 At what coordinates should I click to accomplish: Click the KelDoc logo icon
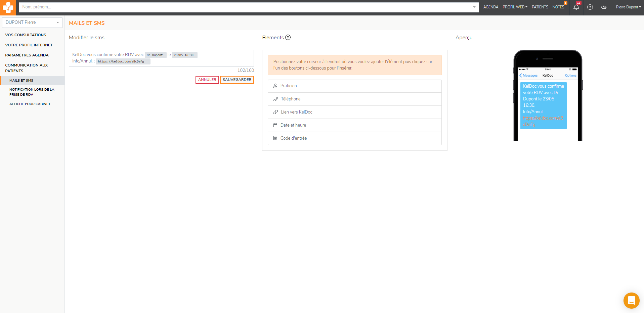8,7
